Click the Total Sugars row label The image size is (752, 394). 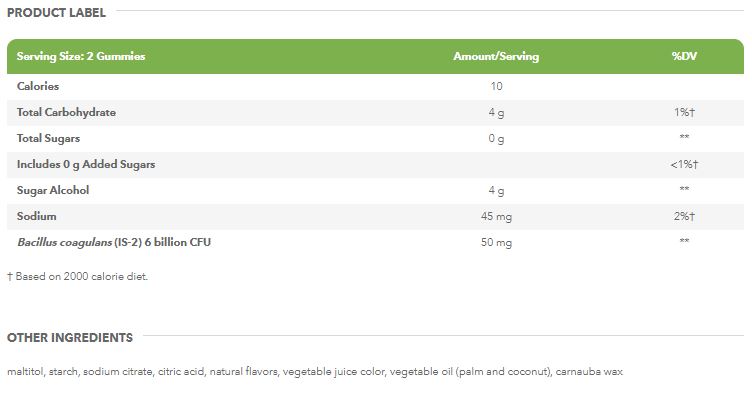click(48, 139)
